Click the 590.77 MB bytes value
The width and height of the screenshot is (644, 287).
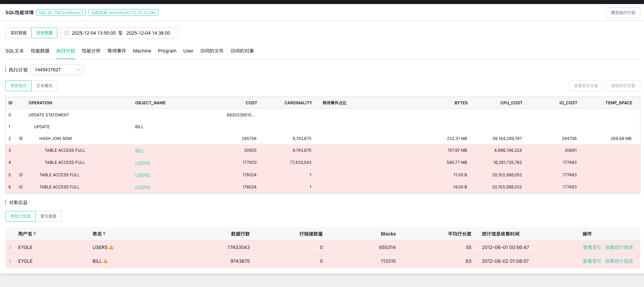pos(457,163)
